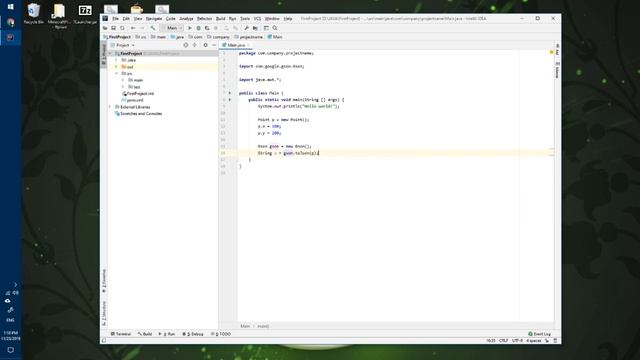Viewport: 640px width, 360px height.
Task: Click FirstProject in the breadcrumb bar
Action: point(118,37)
